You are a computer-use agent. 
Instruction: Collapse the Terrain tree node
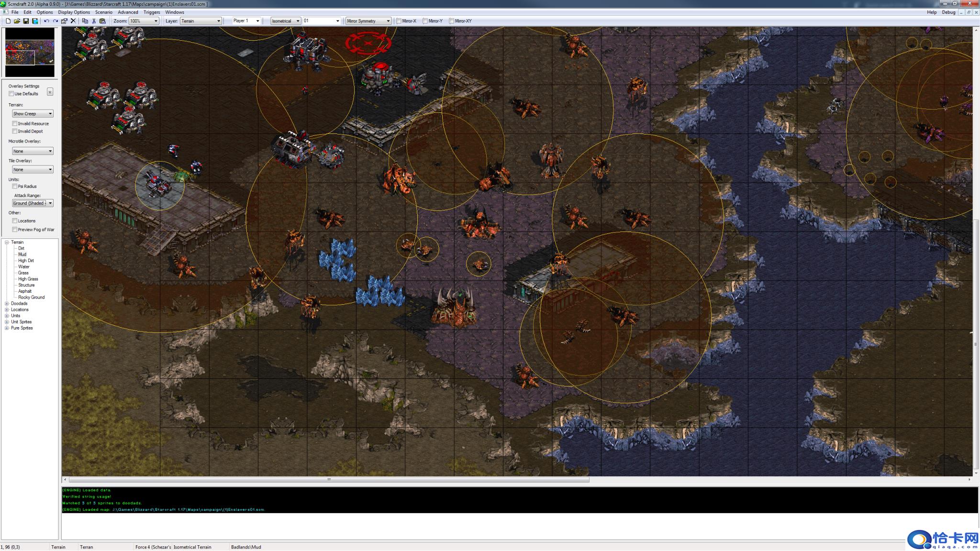click(x=7, y=242)
